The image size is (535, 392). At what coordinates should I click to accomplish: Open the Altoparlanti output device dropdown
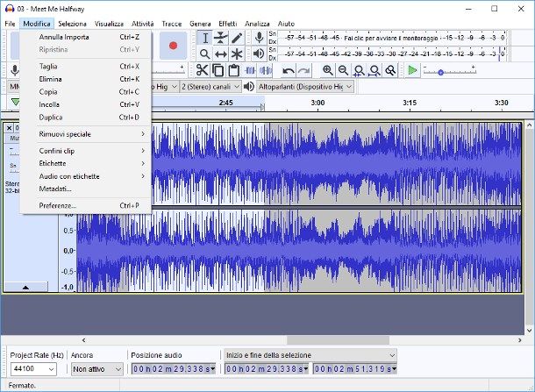click(x=305, y=87)
